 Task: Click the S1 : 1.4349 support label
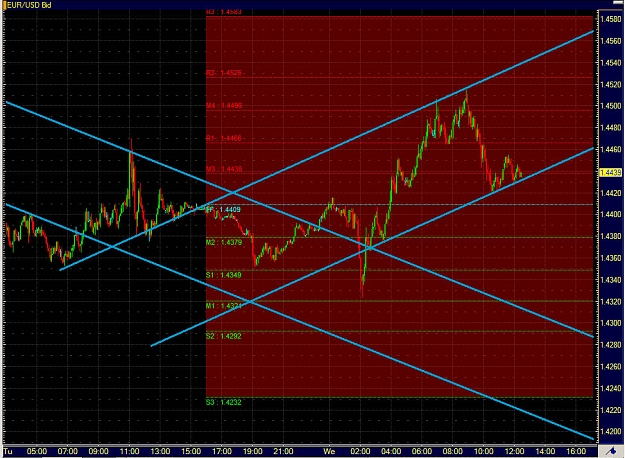click(x=224, y=275)
